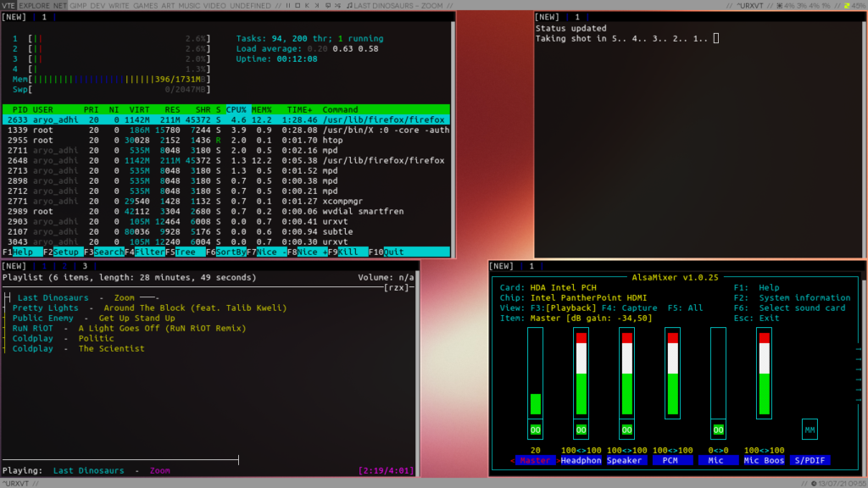Select 'Coldplay - The Scientist' track
Screen dimensions: 868x488
pos(78,348)
